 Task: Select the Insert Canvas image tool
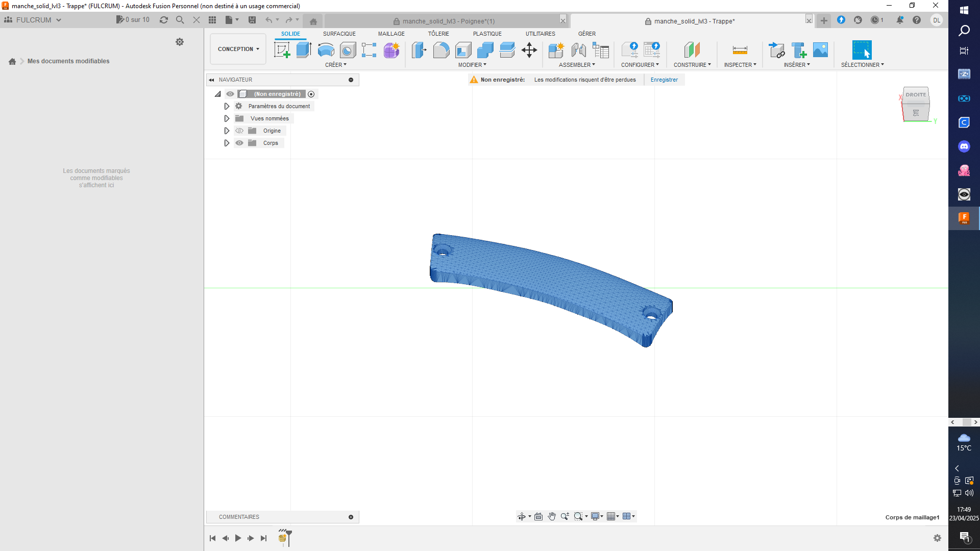[821, 50]
